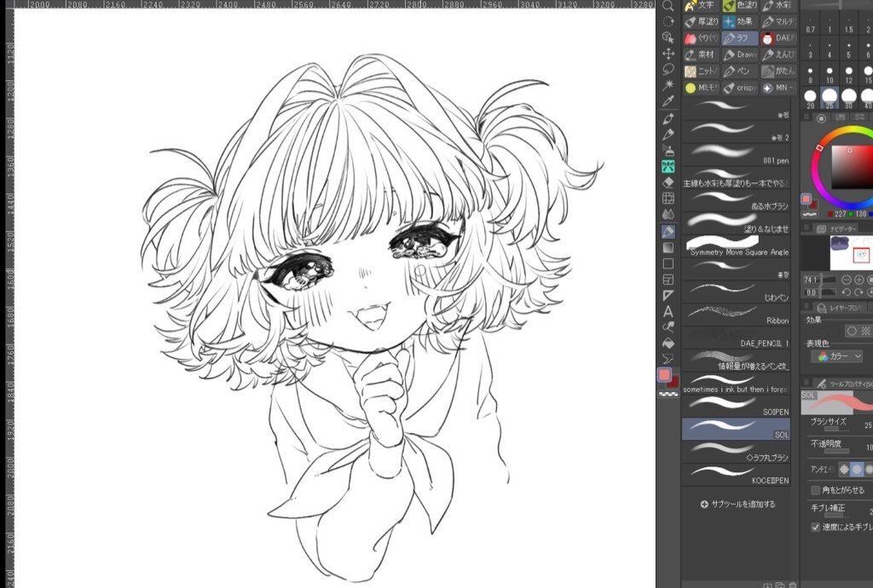Toggle the tone effect dotted button
The image size is (873, 588).
click(866, 331)
